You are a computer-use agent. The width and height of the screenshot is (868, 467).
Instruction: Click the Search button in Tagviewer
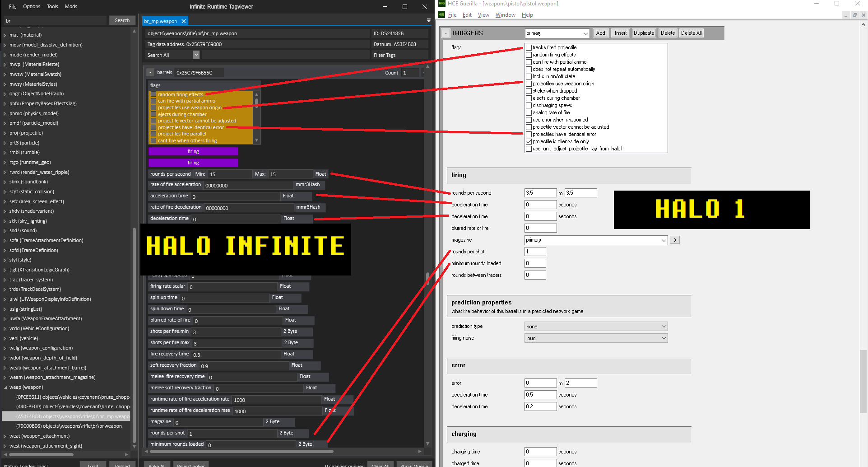click(122, 21)
